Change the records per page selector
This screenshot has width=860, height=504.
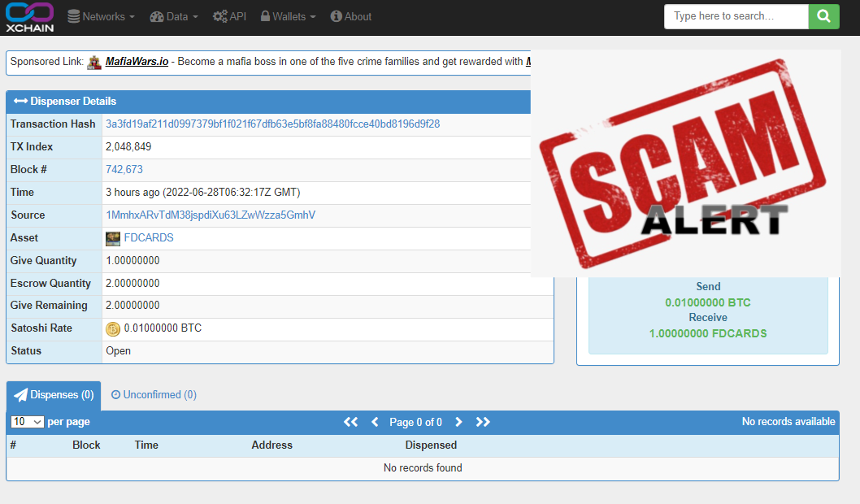(x=27, y=422)
